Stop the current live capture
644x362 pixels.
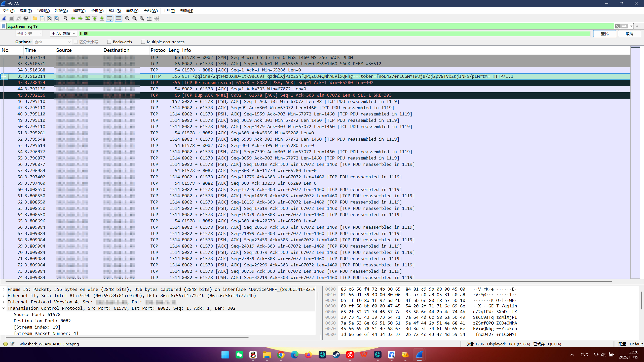tap(11, 18)
